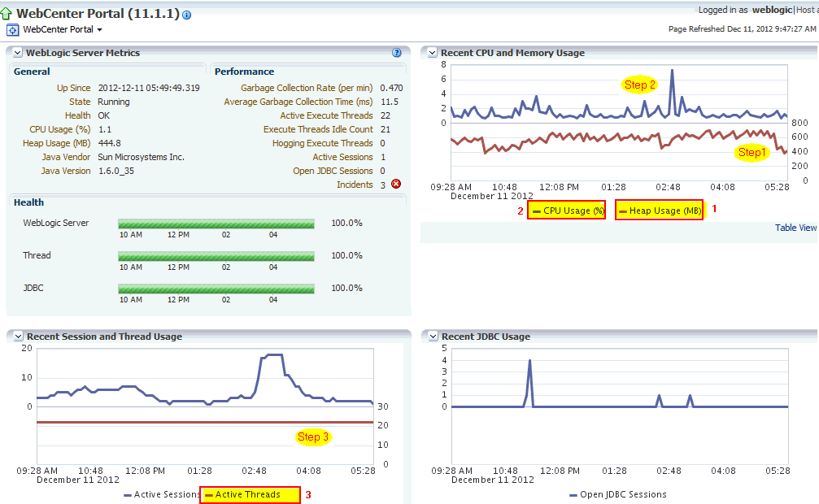This screenshot has width=819, height=504.
Task: Click the Java Vendor Sun Microsystems Inc. value
Action: tap(141, 157)
